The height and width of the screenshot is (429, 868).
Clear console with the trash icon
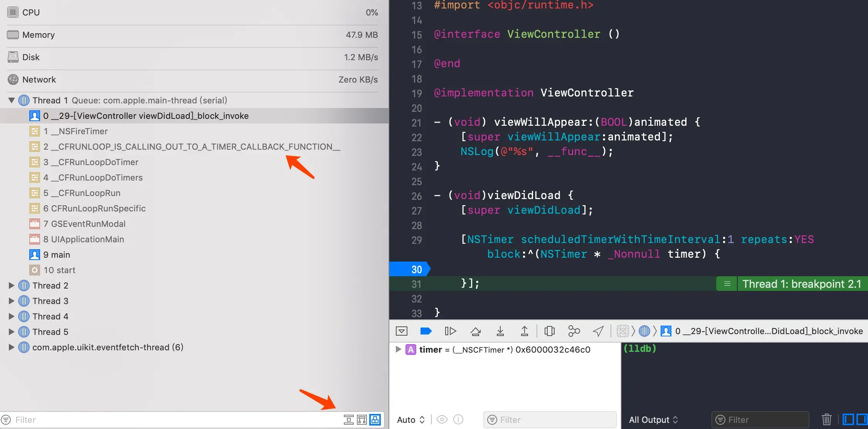point(826,419)
